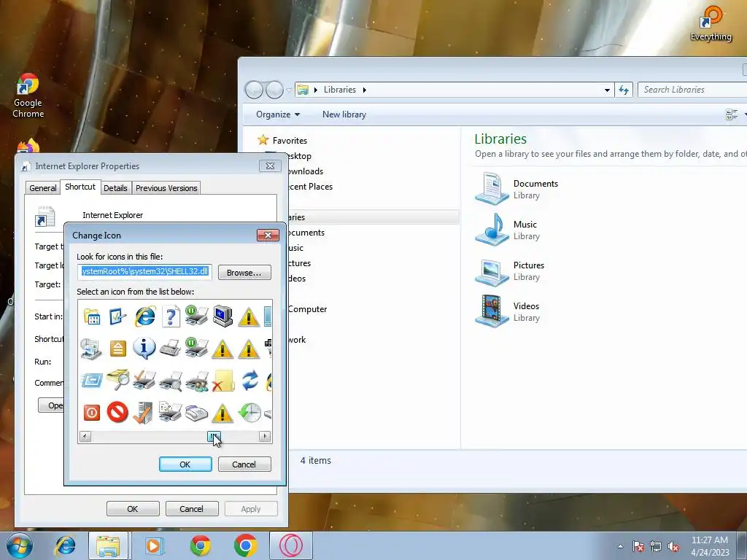
Task: Open the recent pages dropdown near forward button
Action: 289,90
